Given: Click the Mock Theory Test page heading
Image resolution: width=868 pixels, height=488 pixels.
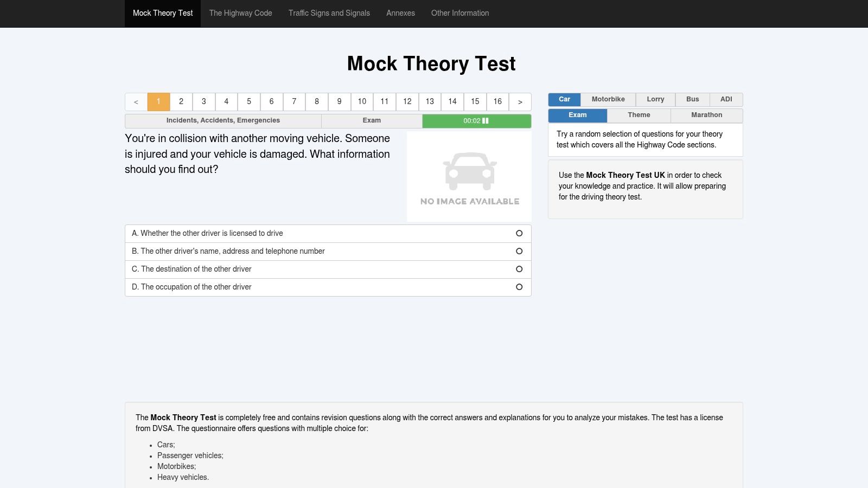Looking at the screenshot, I should (x=431, y=64).
